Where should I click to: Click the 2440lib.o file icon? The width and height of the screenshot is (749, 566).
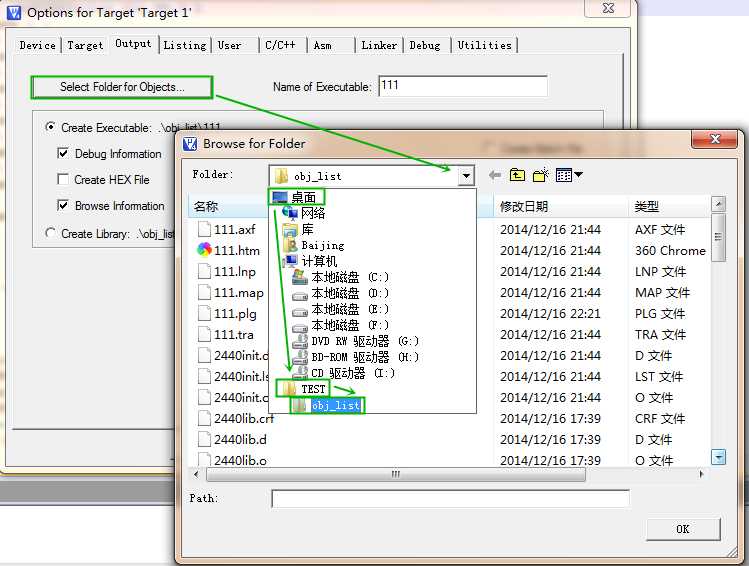(204, 459)
